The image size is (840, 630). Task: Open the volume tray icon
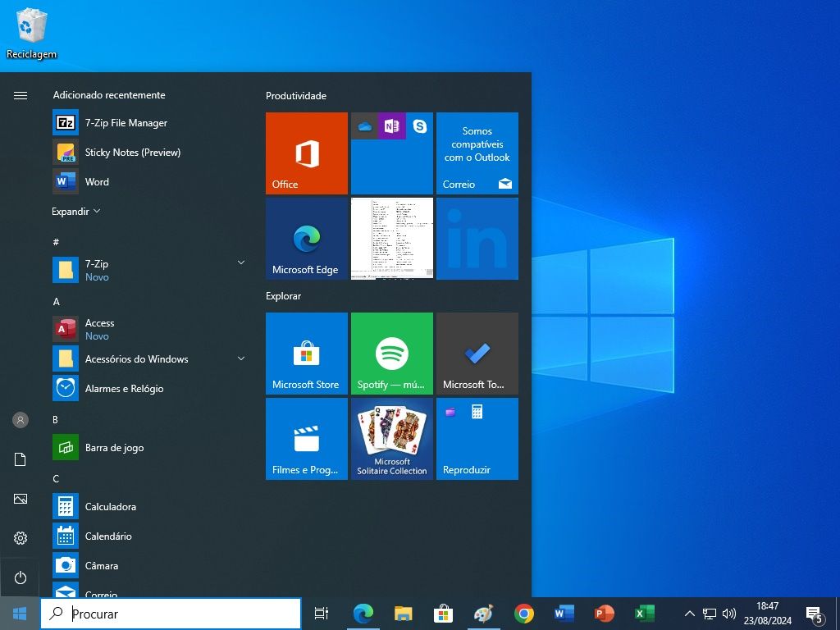[x=728, y=614]
